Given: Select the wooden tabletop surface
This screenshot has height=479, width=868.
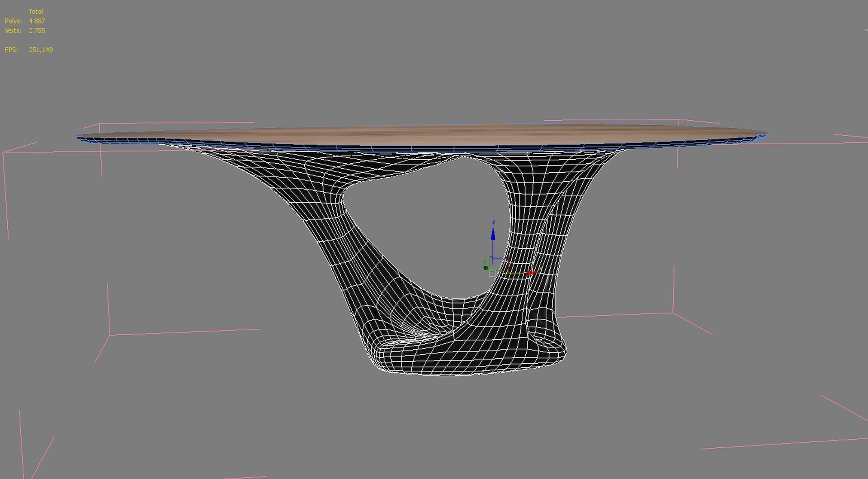Looking at the screenshot, I should [421, 135].
